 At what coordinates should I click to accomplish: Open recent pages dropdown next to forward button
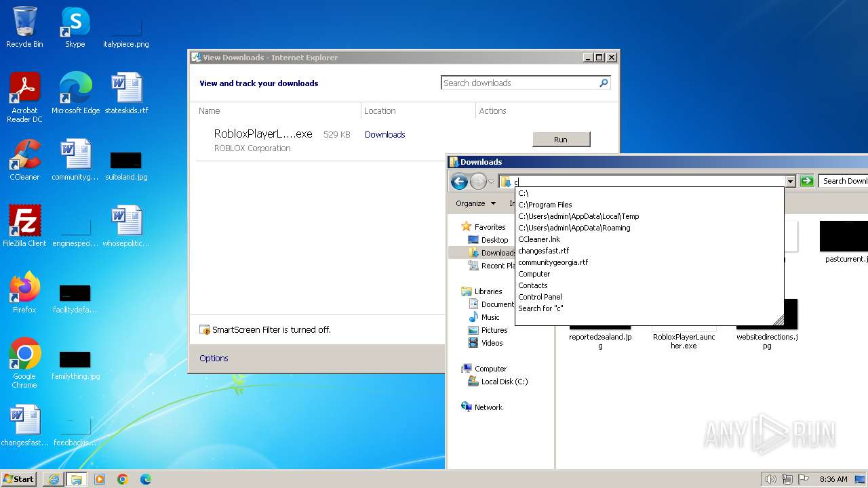[491, 182]
